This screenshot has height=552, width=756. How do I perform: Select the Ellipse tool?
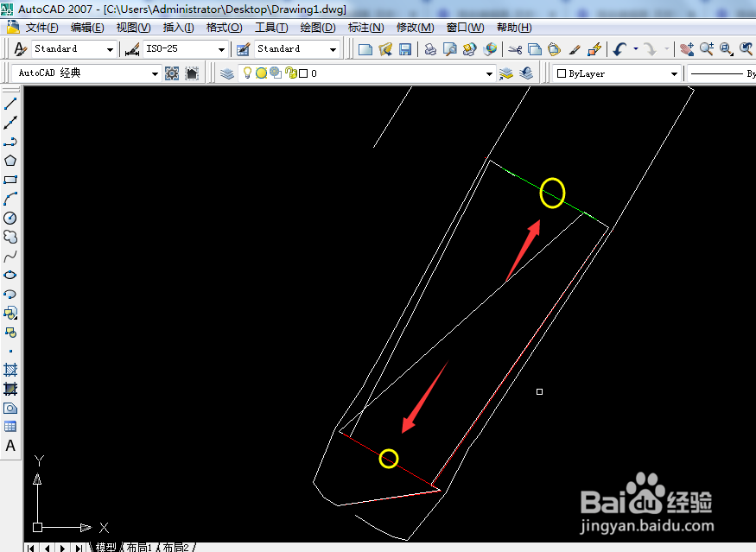tap(10, 275)
